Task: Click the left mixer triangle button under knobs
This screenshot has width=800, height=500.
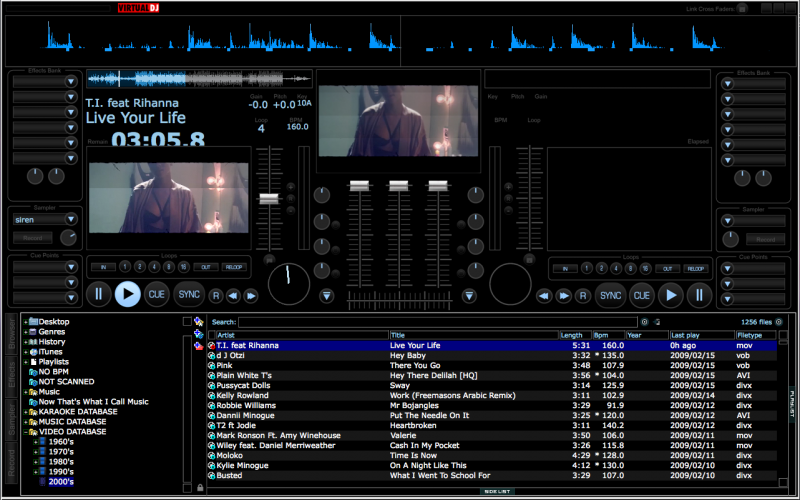Action: coord(327,296)
